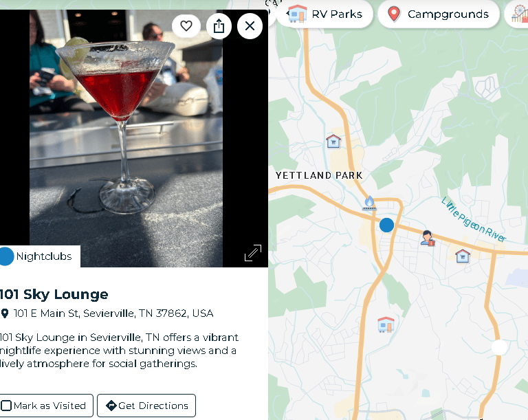Click the campfire marker near Yettland Park

coord(369,203)
